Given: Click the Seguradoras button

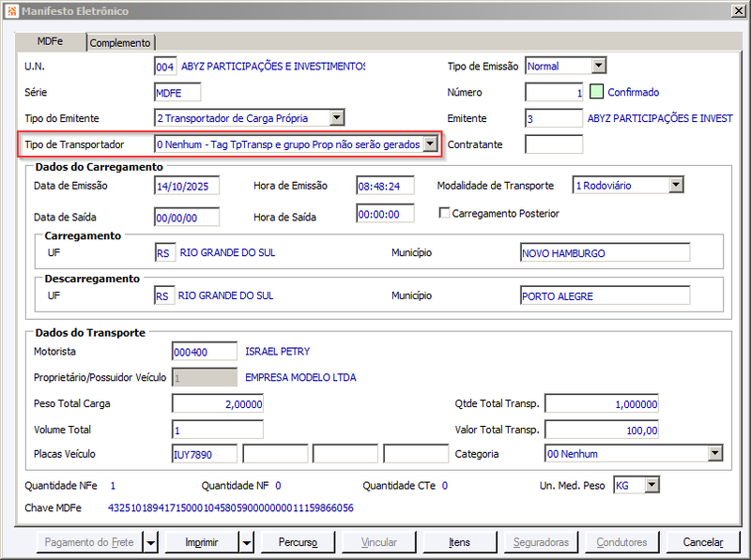Looking at the screenshot, I should [541, 542].
